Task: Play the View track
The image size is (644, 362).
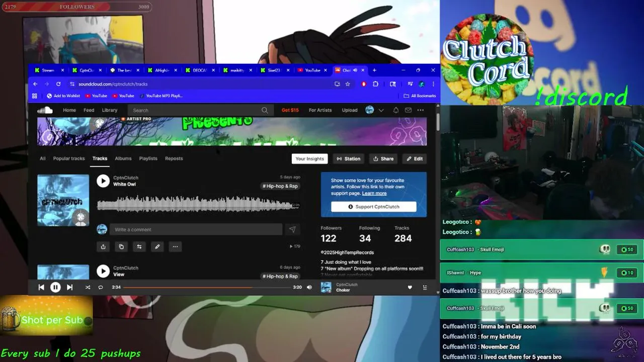Action: click(x=103, y=271)
